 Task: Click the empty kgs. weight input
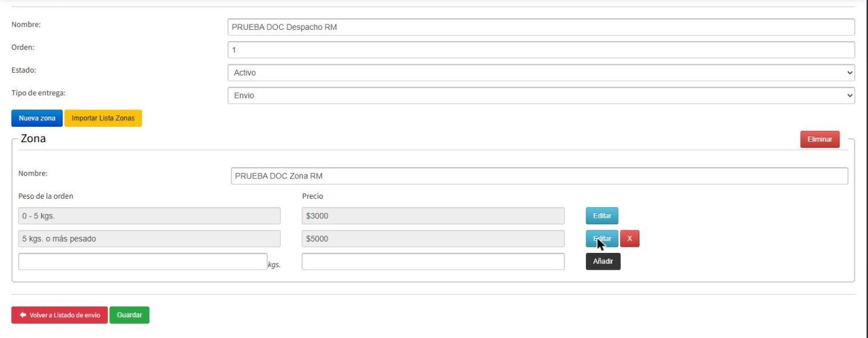pos(143,262)
